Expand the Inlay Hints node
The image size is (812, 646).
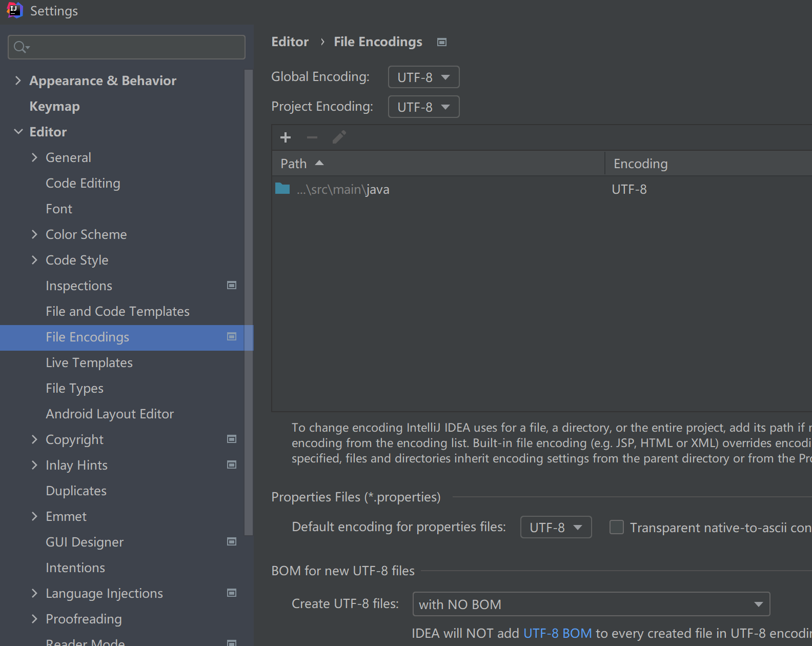[34, 465]
